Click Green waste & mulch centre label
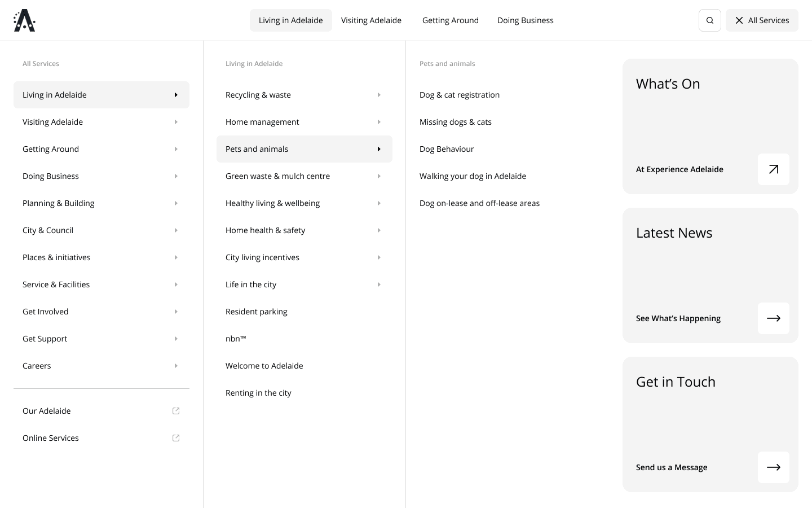 pyautogui.click(x=277, y=176)
